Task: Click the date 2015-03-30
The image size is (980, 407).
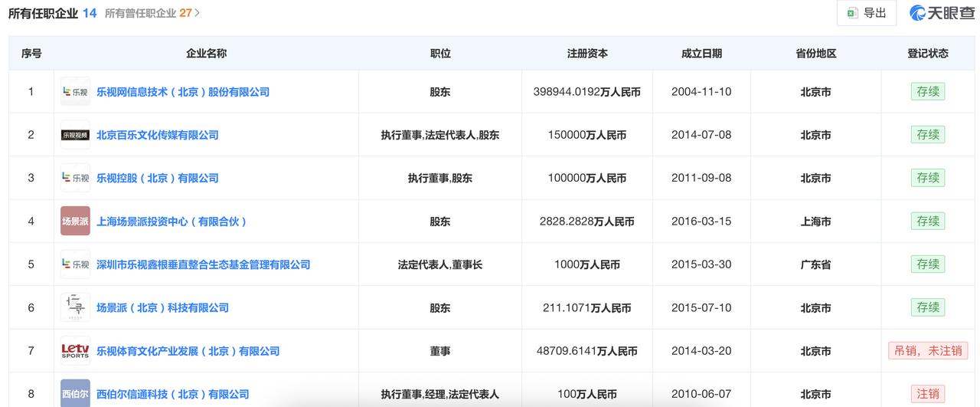Action: 701,264
